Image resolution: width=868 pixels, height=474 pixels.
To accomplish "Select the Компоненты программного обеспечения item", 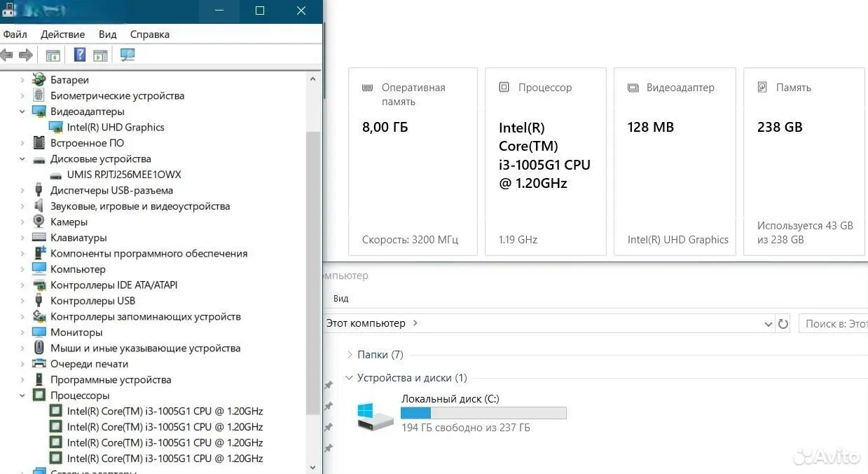I will tap(149, 253).
